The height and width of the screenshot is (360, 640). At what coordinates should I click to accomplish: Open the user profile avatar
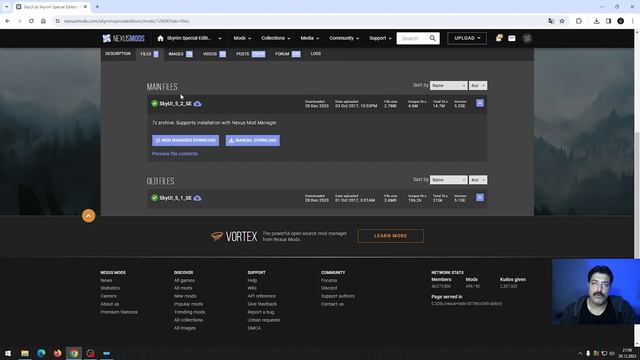click(527, 38)
